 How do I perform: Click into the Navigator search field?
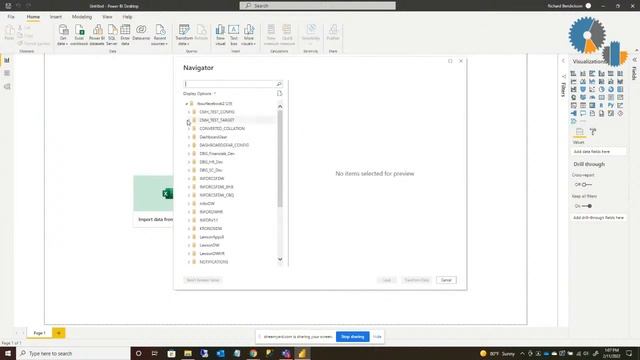[x=230, y=84]
